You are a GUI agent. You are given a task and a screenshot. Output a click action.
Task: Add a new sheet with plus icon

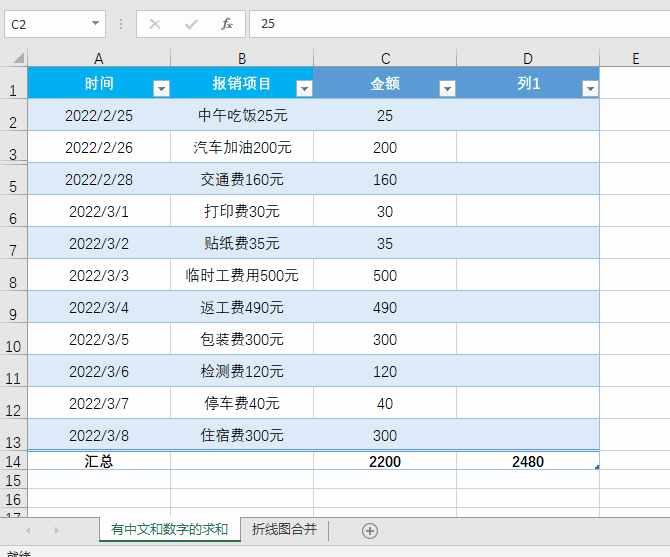coord(370,531)
